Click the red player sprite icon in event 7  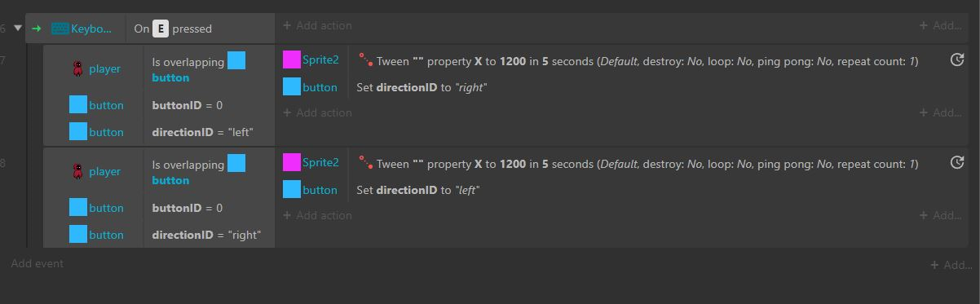pos(78,69)
